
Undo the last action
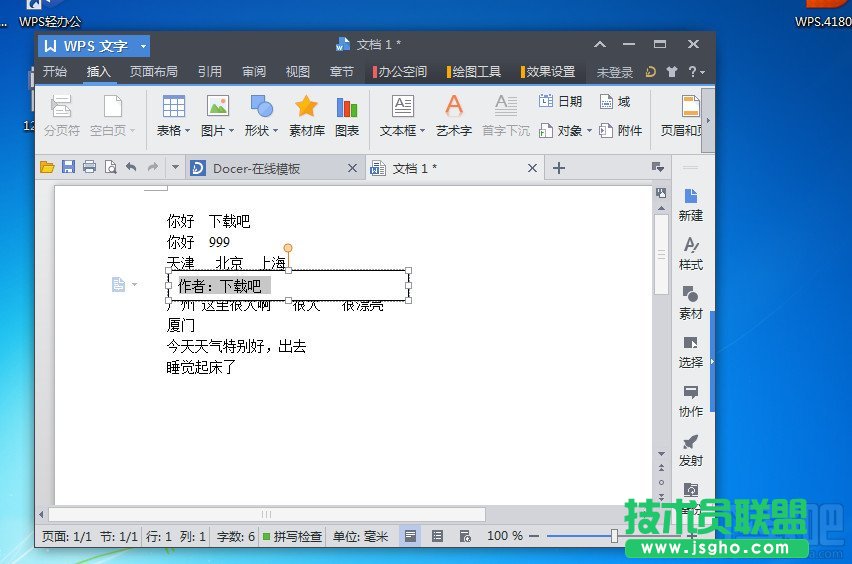point(131,167)
